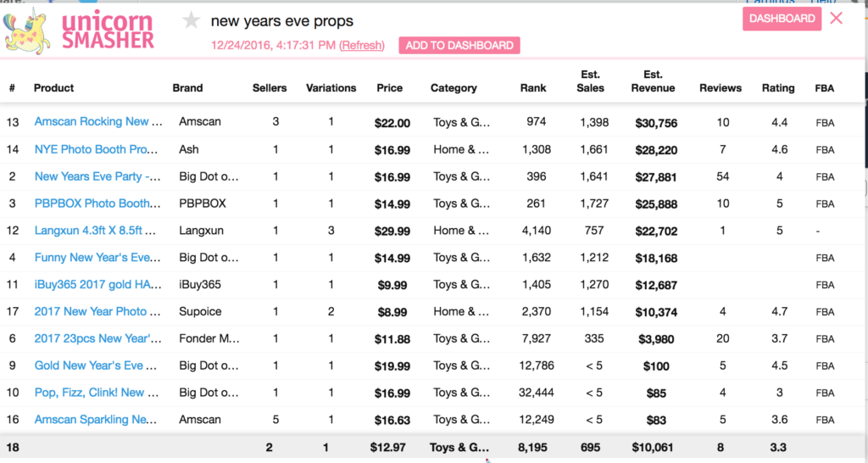868x463 pixels.
Task: Open the Dashboard
Action: pyautogui.click(x=782, y=19)
